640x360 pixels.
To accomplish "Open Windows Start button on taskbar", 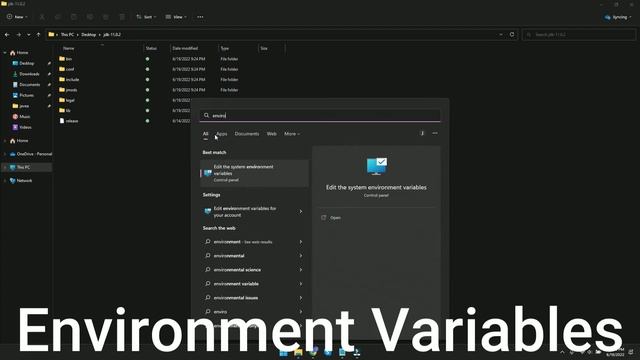I will point(283,353).
